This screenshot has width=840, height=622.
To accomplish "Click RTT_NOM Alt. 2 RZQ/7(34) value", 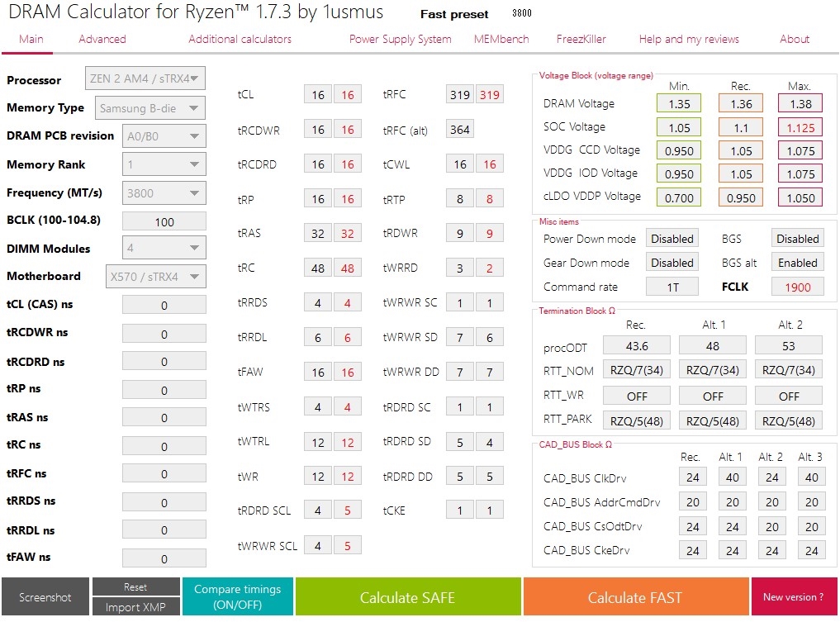I will point(788,370).
